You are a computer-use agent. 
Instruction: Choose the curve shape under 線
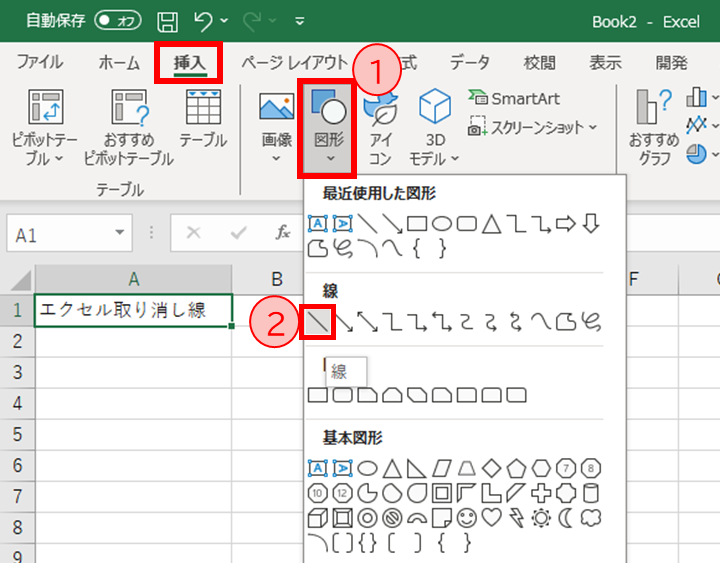pos(541,321)
